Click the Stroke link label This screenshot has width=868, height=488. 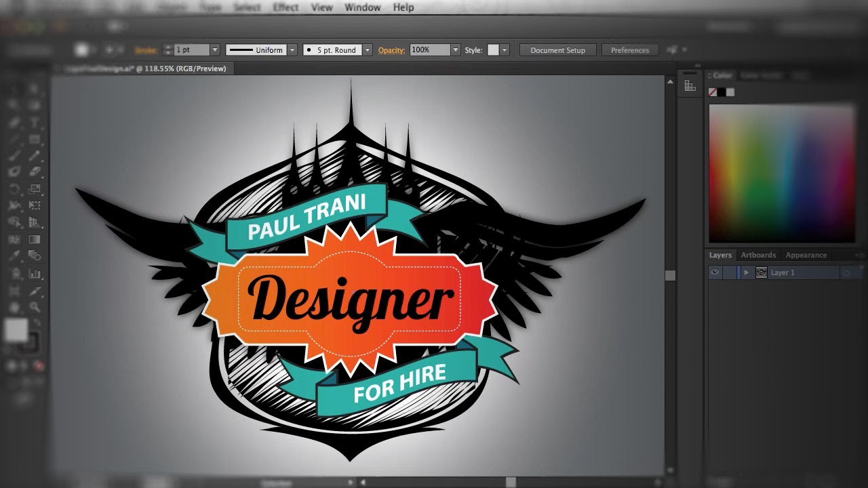coord(145,50)
